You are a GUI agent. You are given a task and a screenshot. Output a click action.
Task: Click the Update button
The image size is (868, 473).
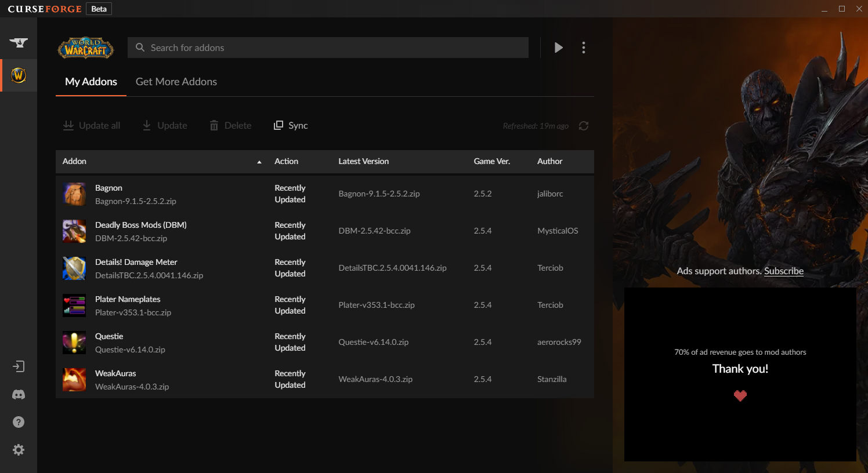pos(165,125)
